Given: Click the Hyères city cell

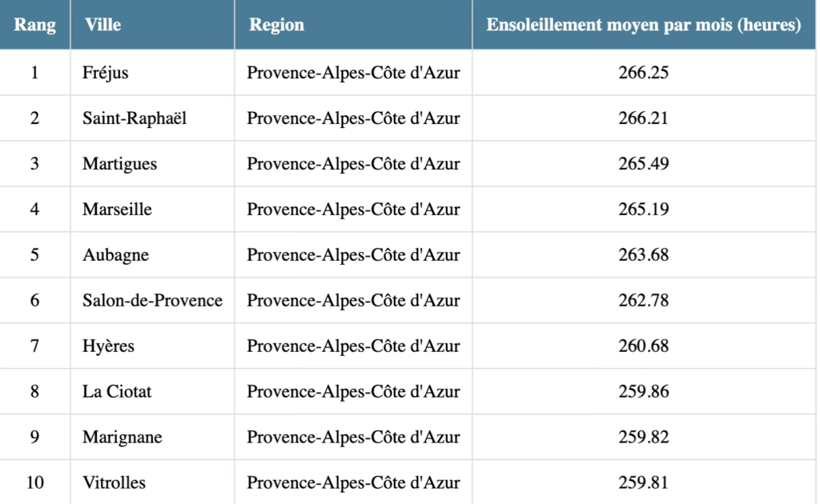Looking at the screenshot, I should (109, 346).
